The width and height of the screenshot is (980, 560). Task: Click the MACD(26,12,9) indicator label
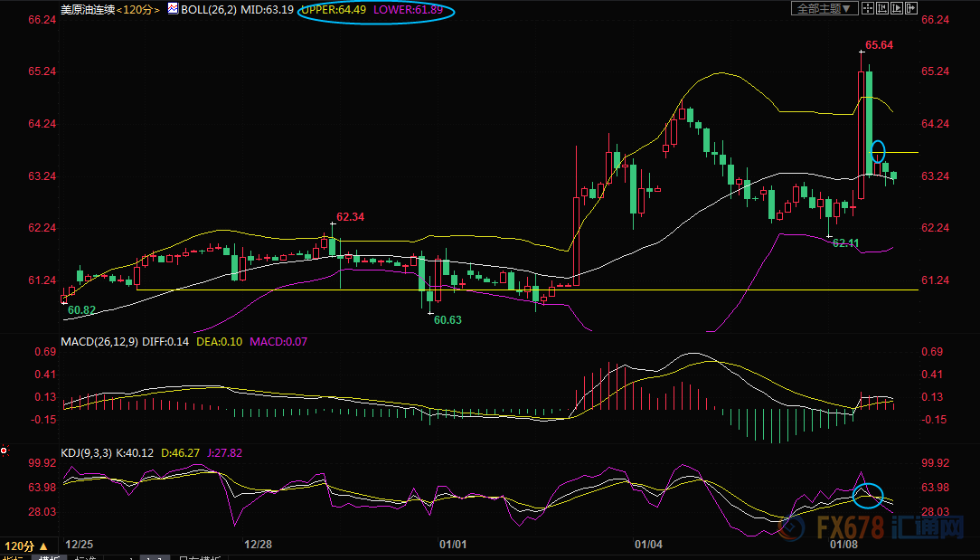pos(101,341)
